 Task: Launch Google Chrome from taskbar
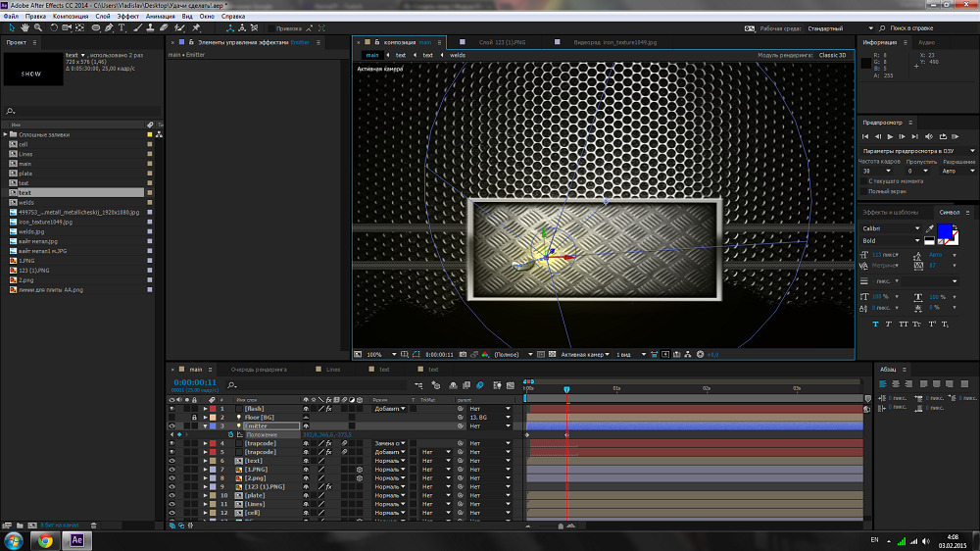(x=45, y=540)
